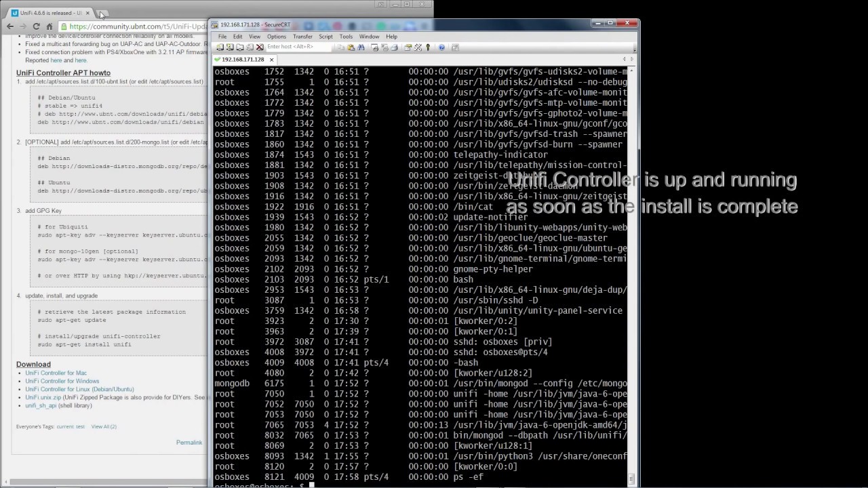Open the Script menu

(x=325, y=37)
